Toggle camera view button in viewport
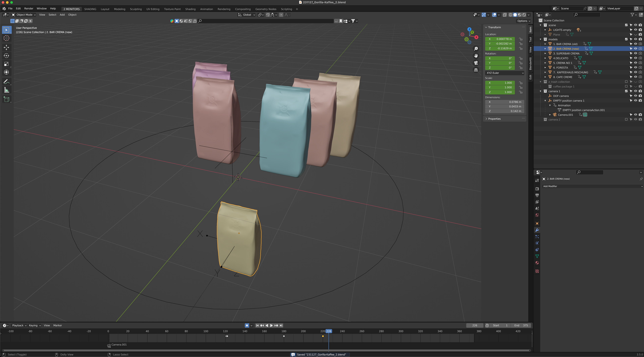 click(x=476, y=63)
